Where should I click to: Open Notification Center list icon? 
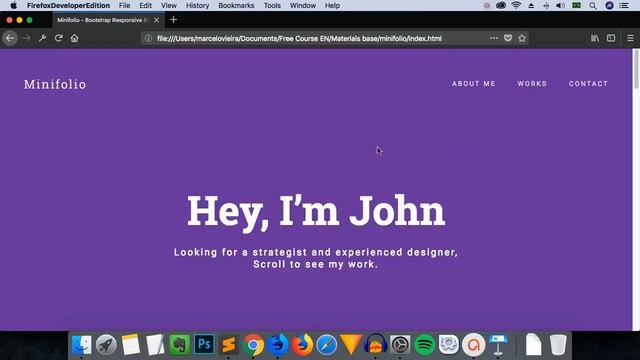click(624, 5)
